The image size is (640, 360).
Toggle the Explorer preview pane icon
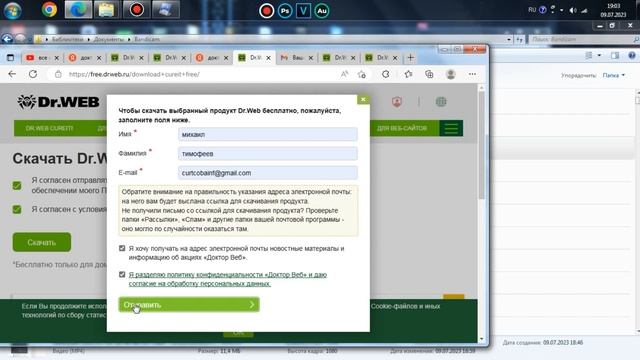click(x=615, y=56)
